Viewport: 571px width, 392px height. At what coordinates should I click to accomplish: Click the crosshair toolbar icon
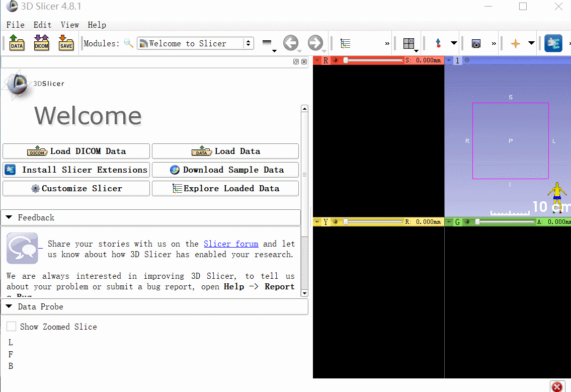pos(515,43)
